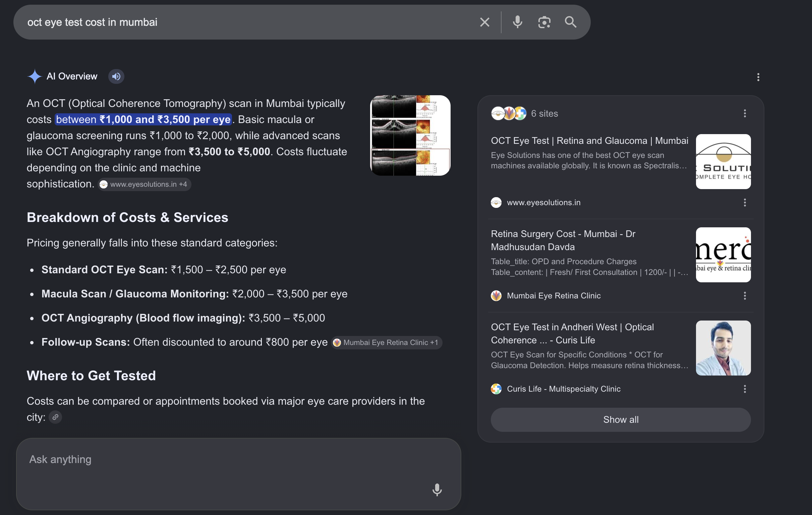Start voice search with microphone icon
Screen dimensions: 812x515
(517, 22)
